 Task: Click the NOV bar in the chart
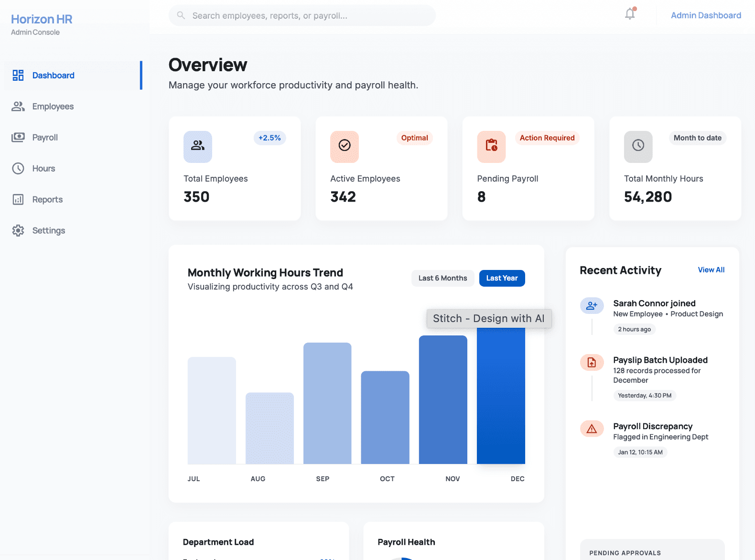click(x=443, y=399)
